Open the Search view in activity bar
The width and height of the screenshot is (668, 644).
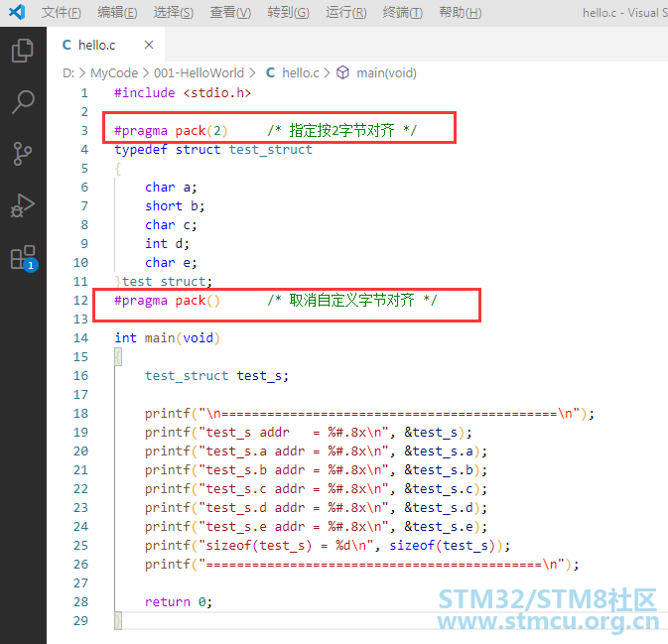pos(23,102)
